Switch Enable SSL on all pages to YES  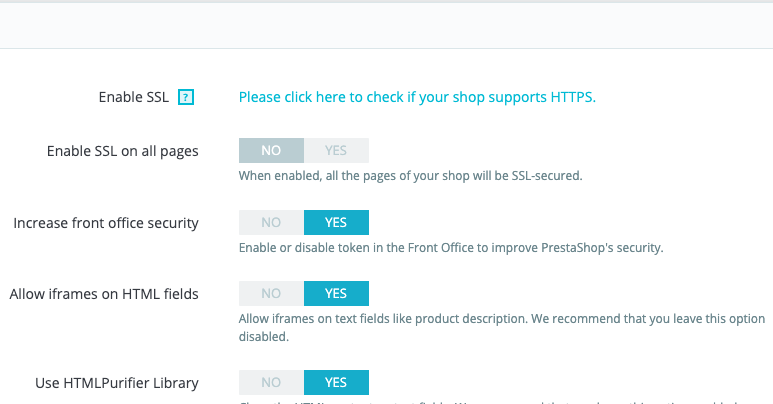[x=336, y=150]
